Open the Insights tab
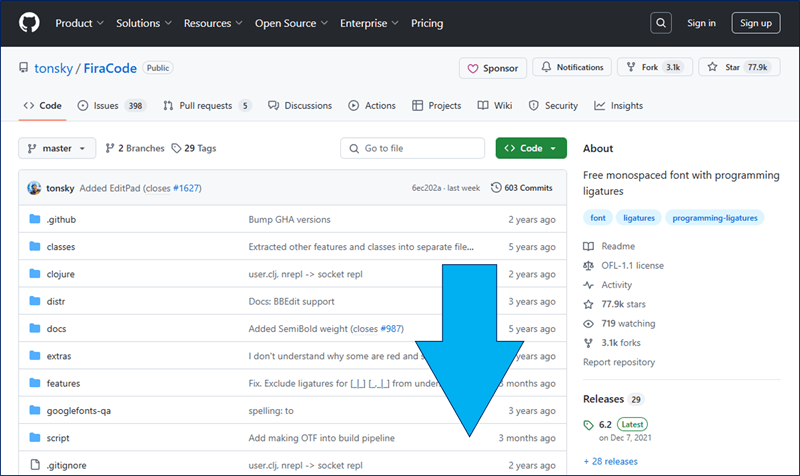800x476 pixels. [618, 106]
